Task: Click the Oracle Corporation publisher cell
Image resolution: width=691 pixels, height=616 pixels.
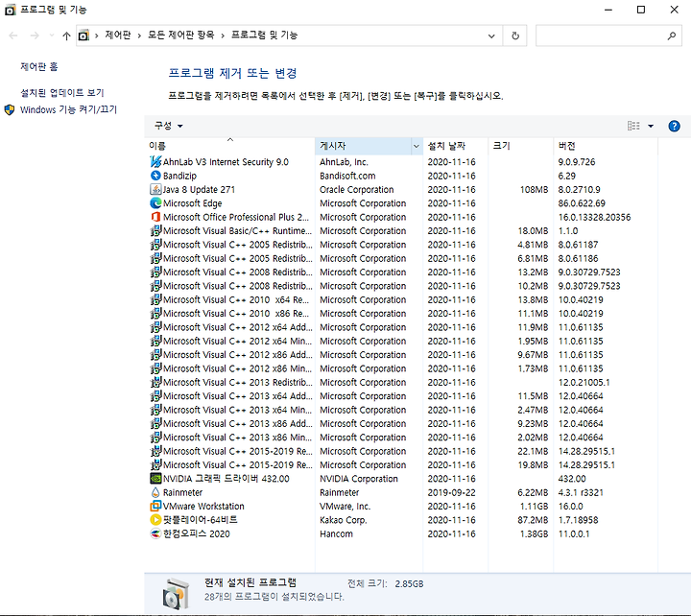Action: pos(356,189)
